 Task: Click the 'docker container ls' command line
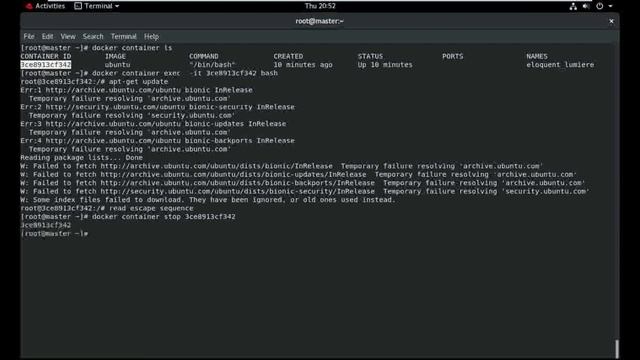(96, 48)
